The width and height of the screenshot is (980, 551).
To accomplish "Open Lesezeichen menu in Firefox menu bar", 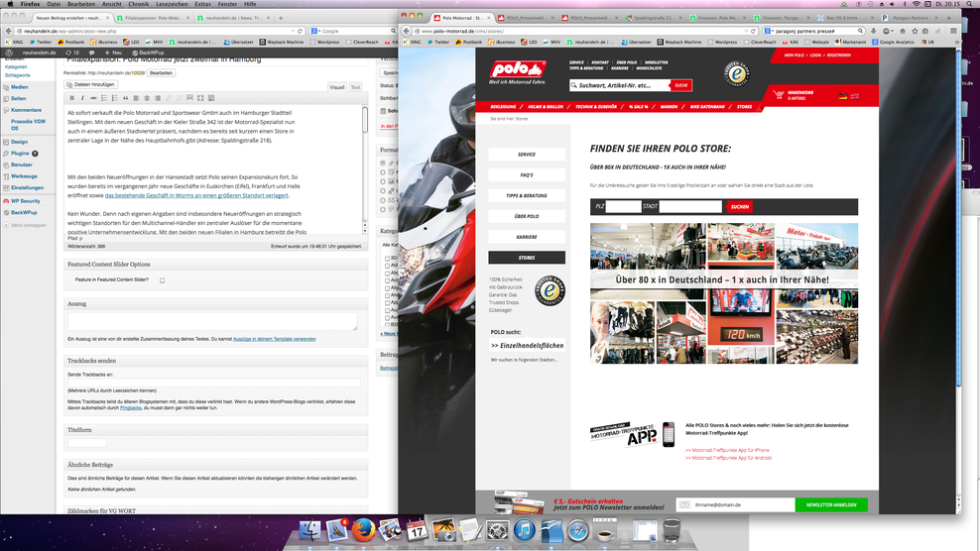I will (x=172, y=4).
